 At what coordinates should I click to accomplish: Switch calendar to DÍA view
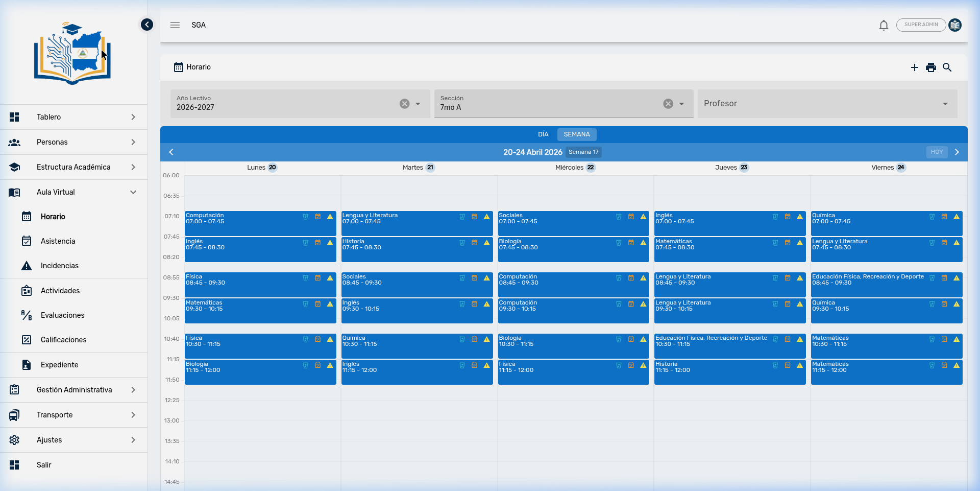[543, 134]
